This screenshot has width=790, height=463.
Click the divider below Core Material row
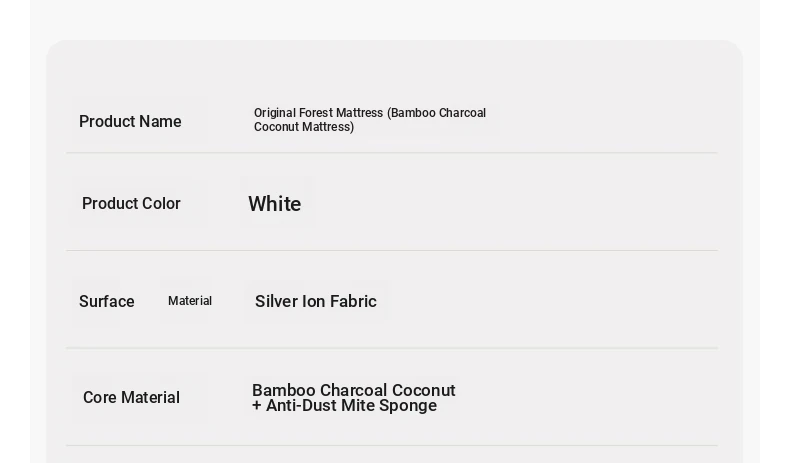pos(392,445)
